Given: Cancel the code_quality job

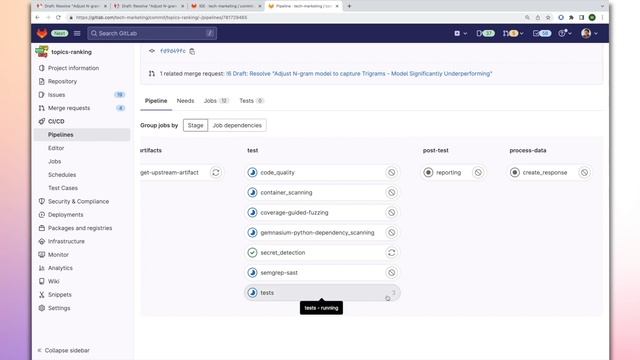Looking at the screenshot, I should coord(391,173).
